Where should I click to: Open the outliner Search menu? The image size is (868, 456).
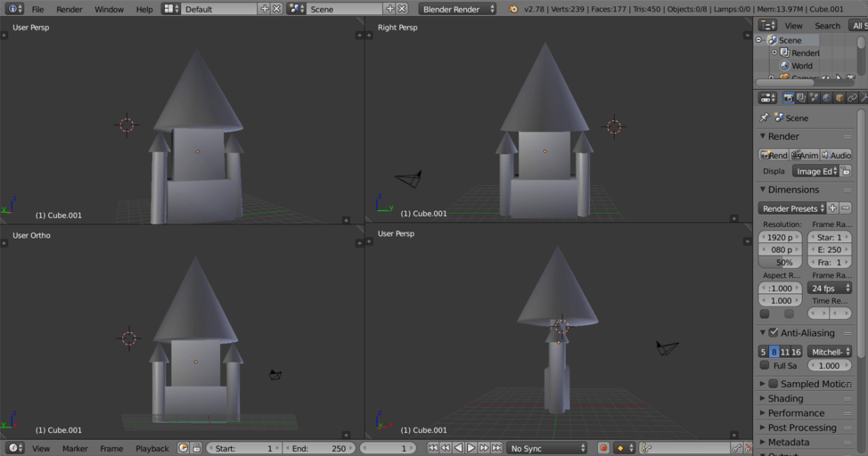point(827,26)
